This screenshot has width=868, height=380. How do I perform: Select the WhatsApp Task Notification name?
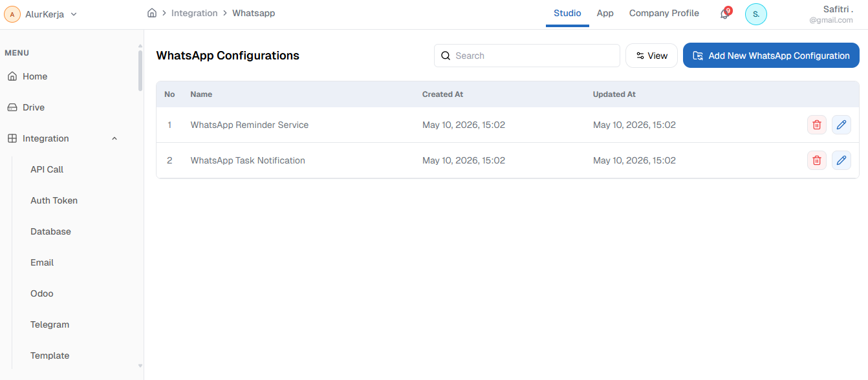click(x=248, y=160)
